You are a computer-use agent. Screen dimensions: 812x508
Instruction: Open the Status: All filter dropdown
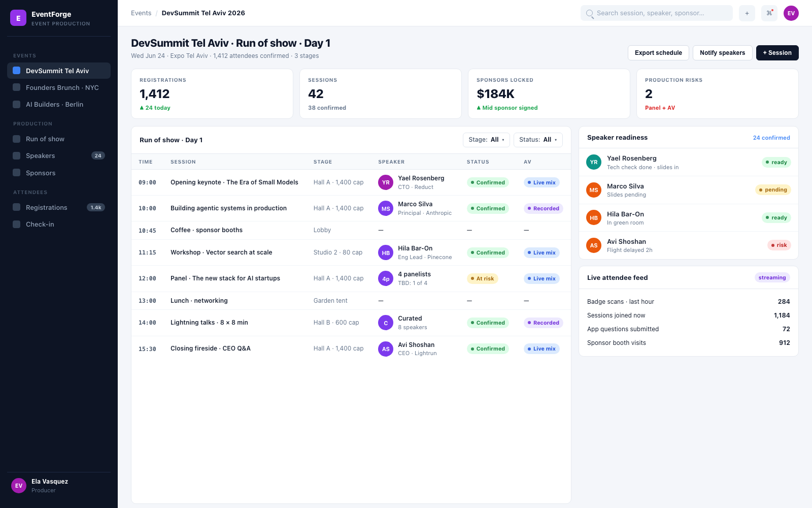tap(538, 140)
